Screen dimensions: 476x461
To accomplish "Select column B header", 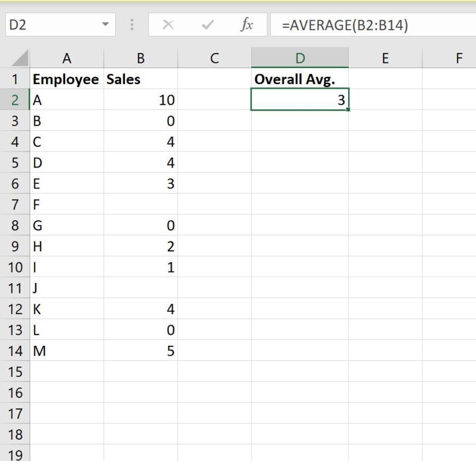I will click(x=141, y=58).
